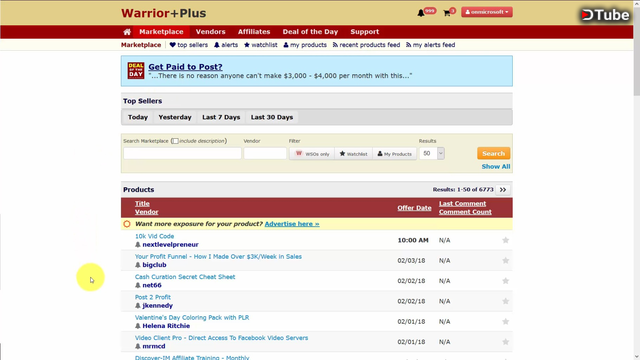Open the DTube logo
The image size is (640, 360).
coord(605,15)
